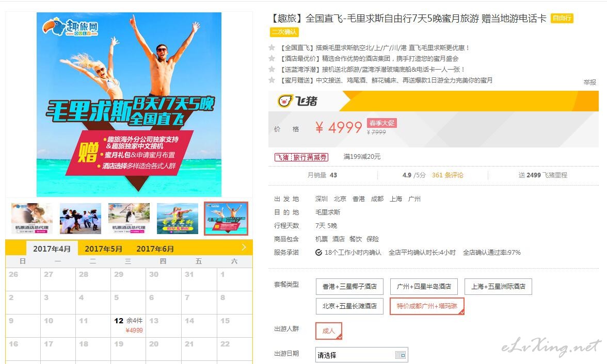The width and height of the screenshot is (607, 364).
Task: Pick April 12 date with ¥4999 price
Action: click(128, 325)
